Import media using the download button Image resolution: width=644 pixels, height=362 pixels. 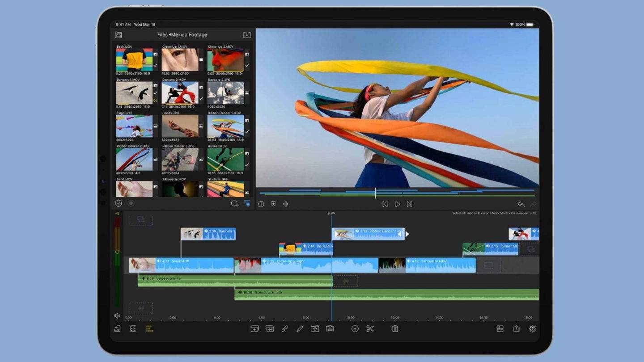246,34
